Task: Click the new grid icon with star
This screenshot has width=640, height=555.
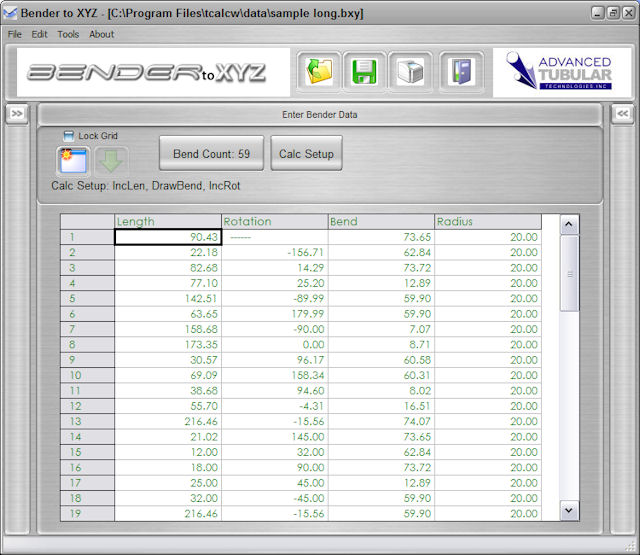Action: [74, 161]
